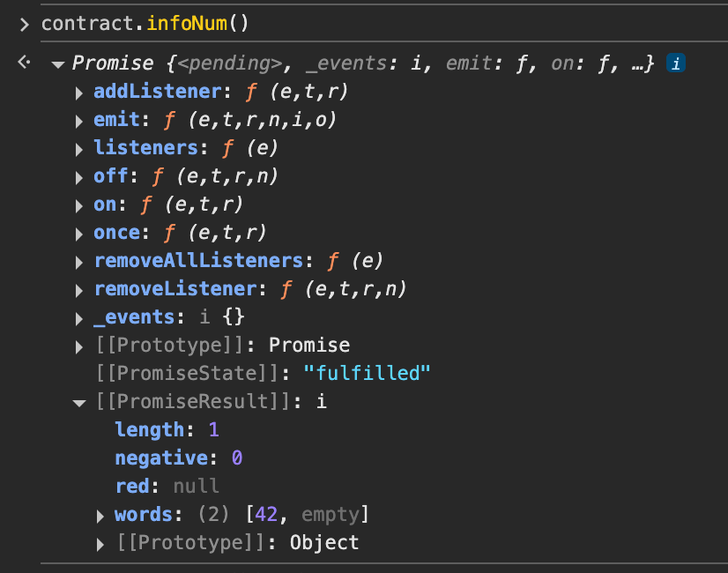
Task: Expand the listeners function entry
Action: (79, 149)
